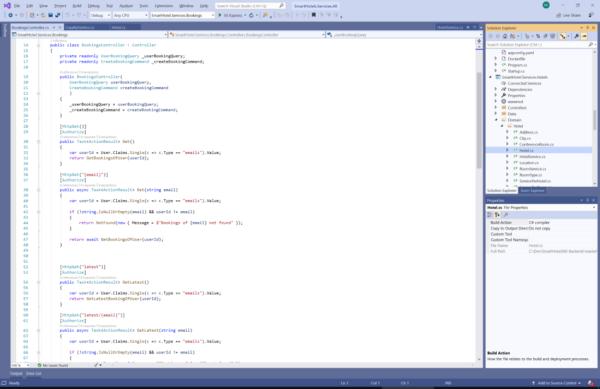Image resolution: width=600 pixels, height=389 pixels.
Task: Switch to the Hotel.cs editor tab
Action: [118, 28]
